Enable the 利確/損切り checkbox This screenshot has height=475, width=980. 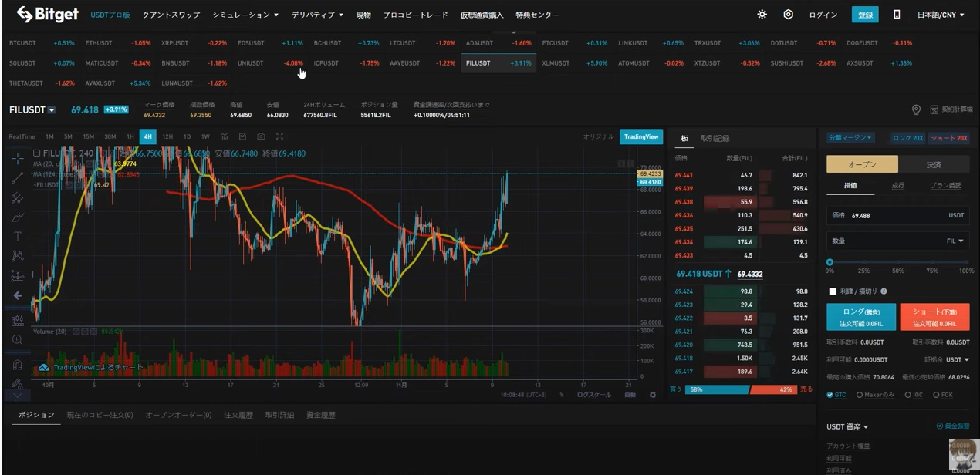(833, 291)
